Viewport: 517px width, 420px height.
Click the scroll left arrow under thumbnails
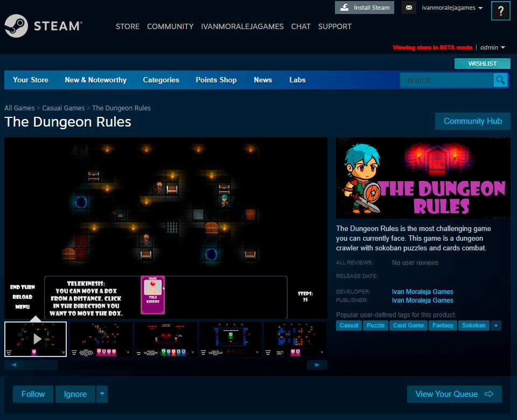point(14,365)
